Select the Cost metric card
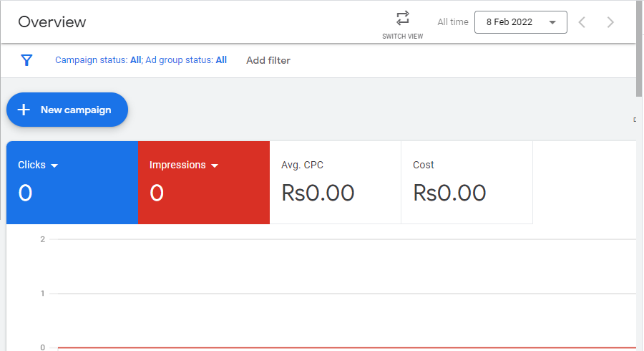644x351 pixels. 467,183
